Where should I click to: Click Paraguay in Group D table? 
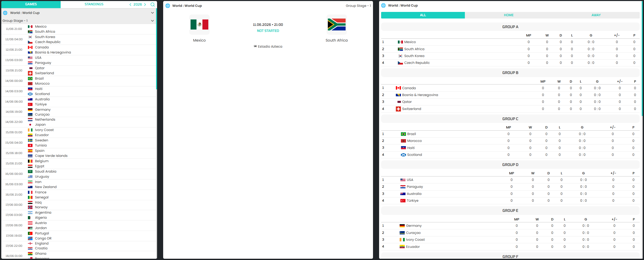tap(415, 187)
